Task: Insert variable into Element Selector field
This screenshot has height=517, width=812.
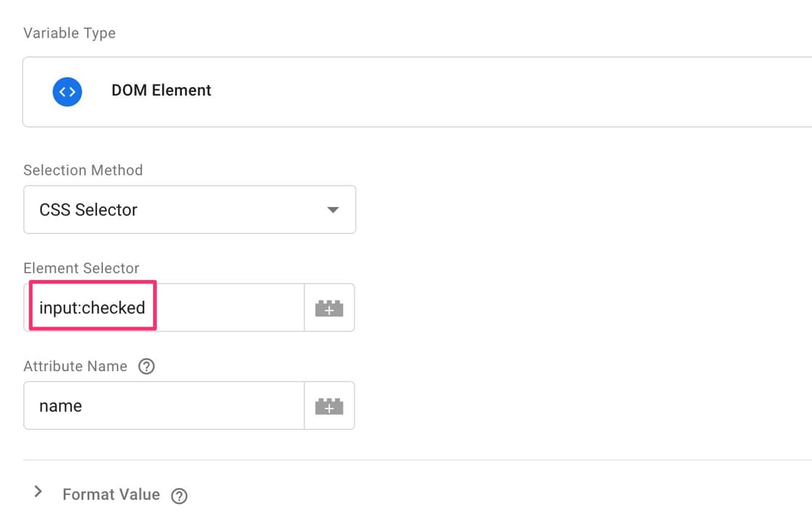Action: [329, 308]
